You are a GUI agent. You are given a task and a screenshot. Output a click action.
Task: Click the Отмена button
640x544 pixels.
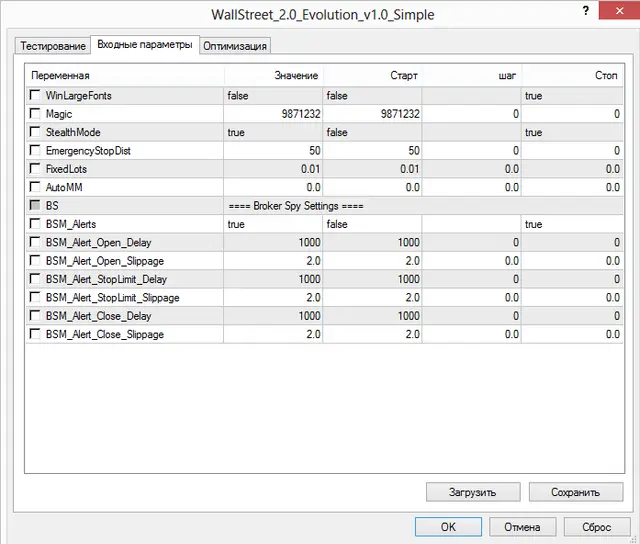[522, 526]
